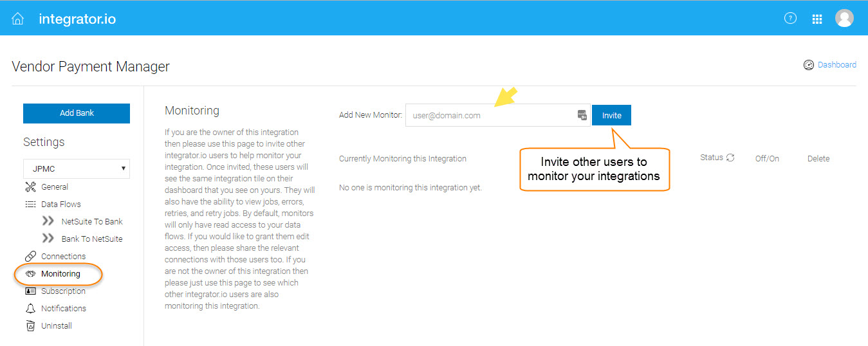The width and height of the screenshot is (868, 346).
Task: Open the JPMC bank dropdown
Action: pos(77,168)
